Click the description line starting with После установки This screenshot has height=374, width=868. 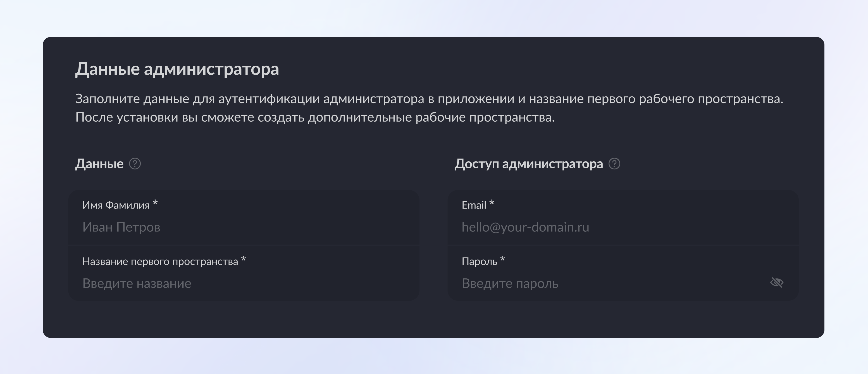tap(315, 117)
